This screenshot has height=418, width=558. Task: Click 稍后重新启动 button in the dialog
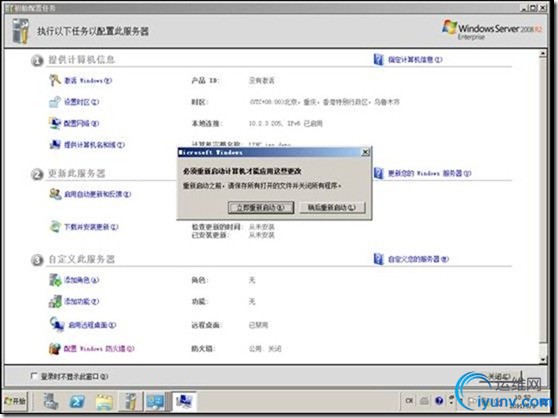(x=332, y=207)
